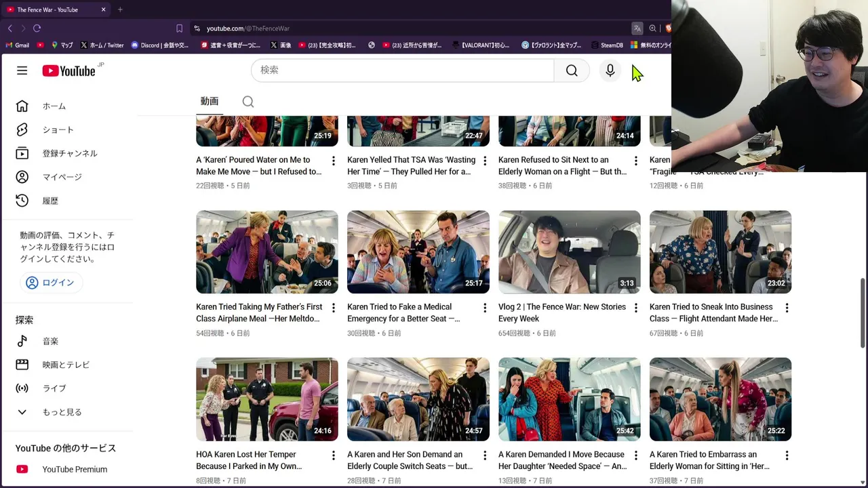
Task: Play the 'HOA Karen Lost Her Temper' thumbnail
Action: [x=267, y=399]
